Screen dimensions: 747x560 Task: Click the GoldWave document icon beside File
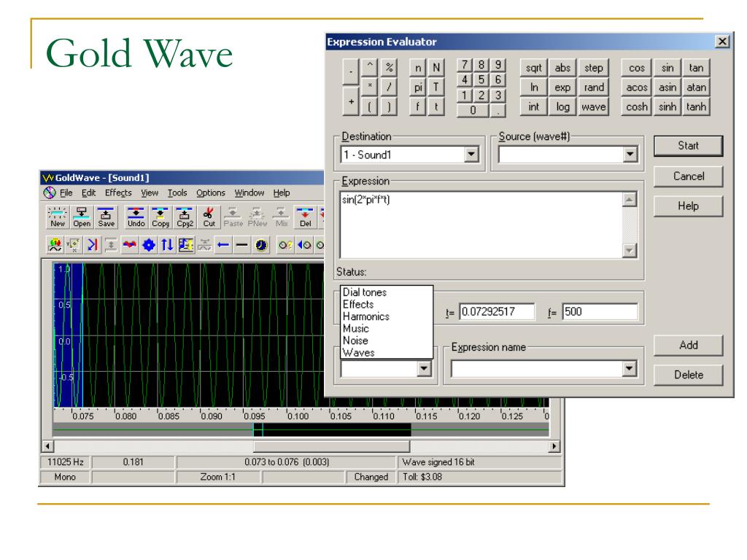point(50,192)
